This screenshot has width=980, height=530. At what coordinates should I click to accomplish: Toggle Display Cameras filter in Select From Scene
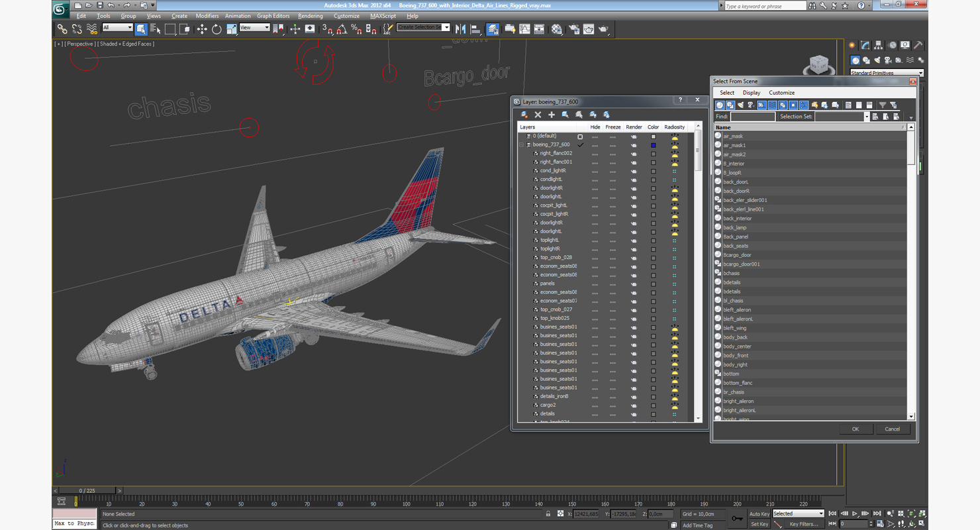pos(751,105)
